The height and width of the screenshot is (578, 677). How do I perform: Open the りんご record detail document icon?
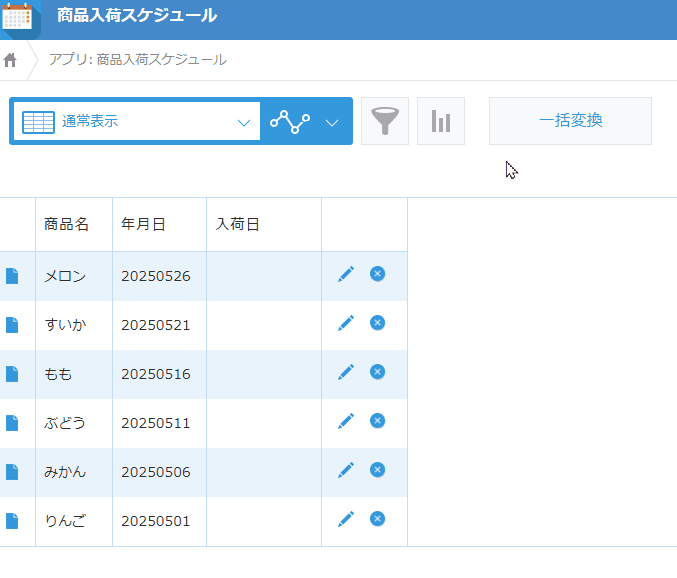12,521
